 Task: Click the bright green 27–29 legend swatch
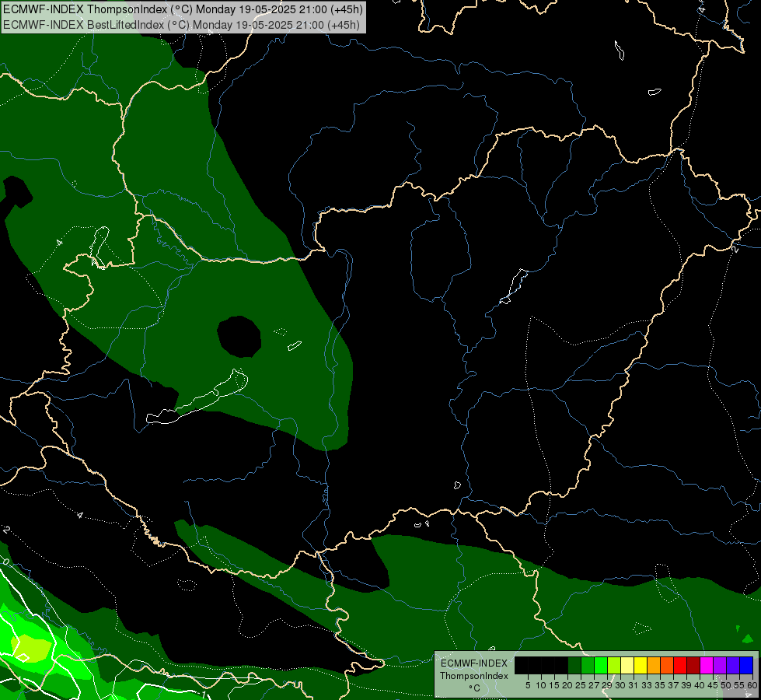[x=601, y=665]
